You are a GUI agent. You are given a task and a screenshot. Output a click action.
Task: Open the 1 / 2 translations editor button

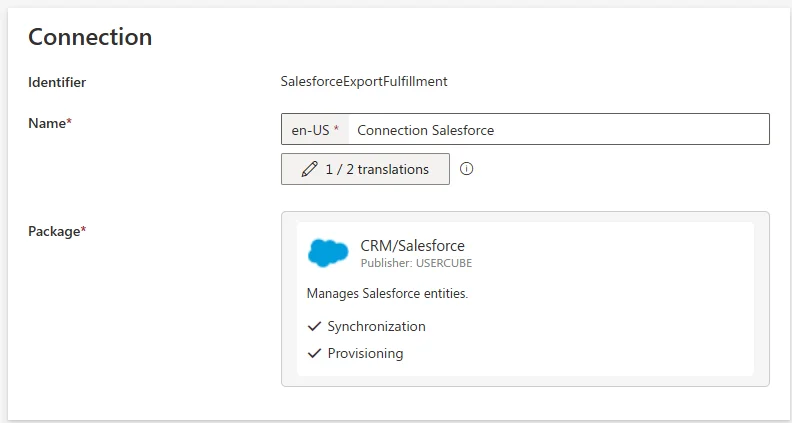pyautogui.click(x=365, y=169)
